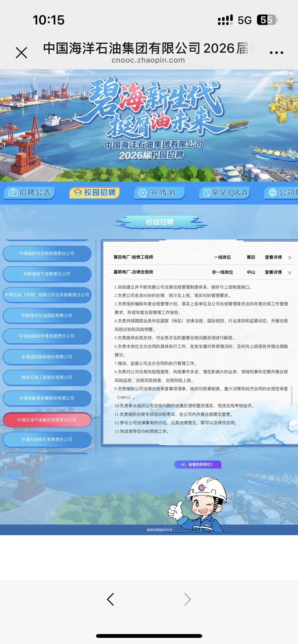298x644 pixels.
Task: Click 查看详情 for 莆田电厂-检修工程师
Action: [x=273, y=257]
